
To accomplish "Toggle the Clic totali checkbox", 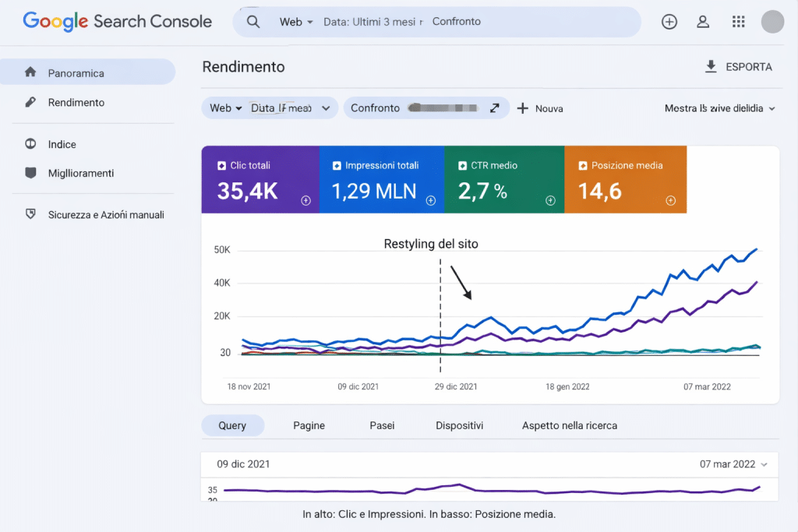I will click(x=221, y=166).
